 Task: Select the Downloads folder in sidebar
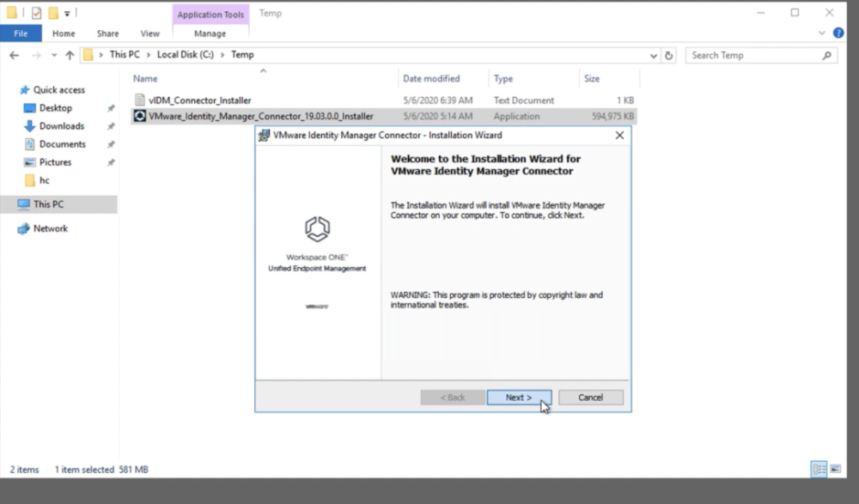[55, 125]
